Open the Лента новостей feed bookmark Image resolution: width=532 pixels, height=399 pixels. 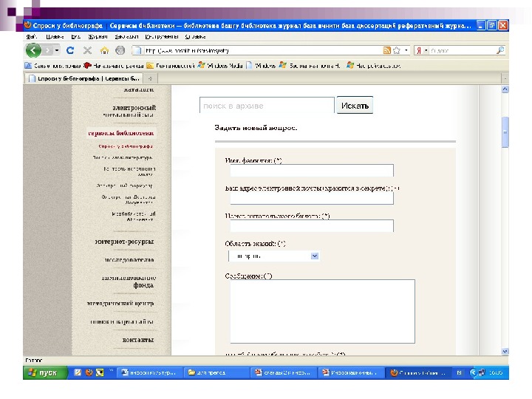(171, 66)
